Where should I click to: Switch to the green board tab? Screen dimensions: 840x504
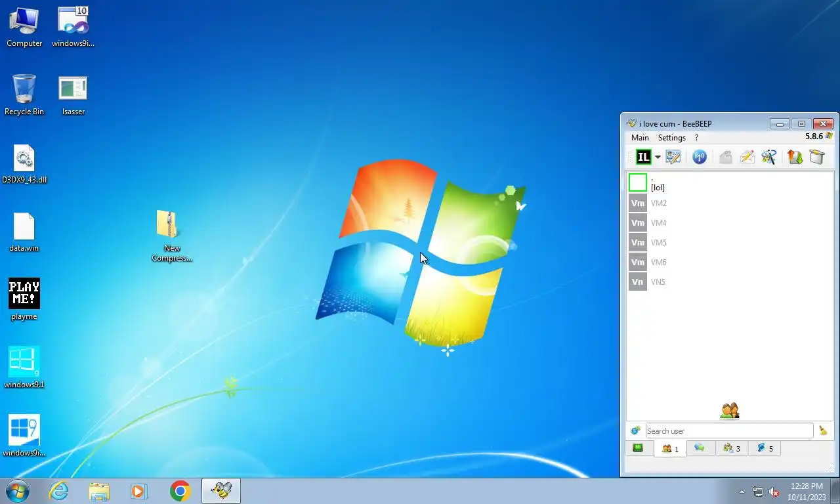(638, 448)
